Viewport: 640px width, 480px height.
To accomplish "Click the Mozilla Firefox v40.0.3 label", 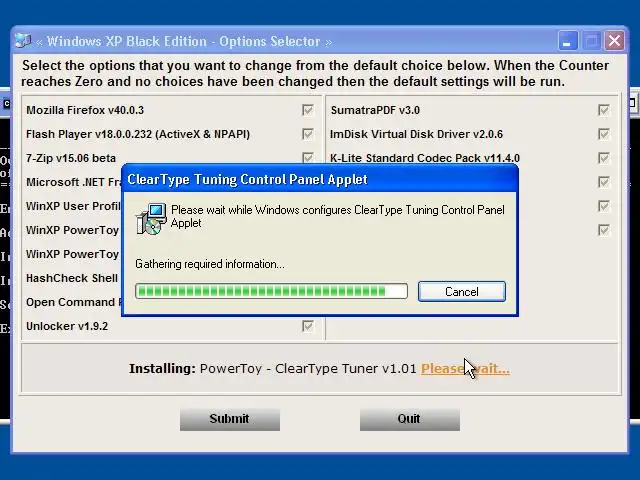I will [x=85, y=110].
